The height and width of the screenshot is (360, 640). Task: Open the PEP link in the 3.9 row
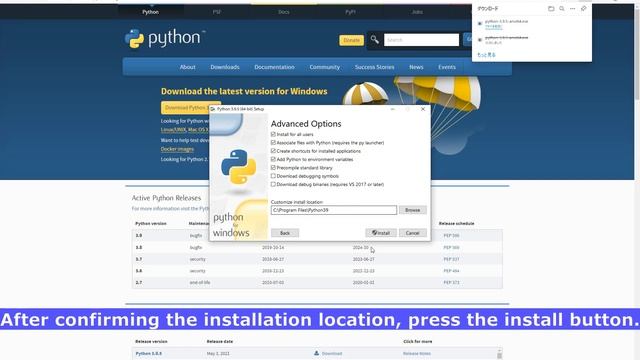451,236
